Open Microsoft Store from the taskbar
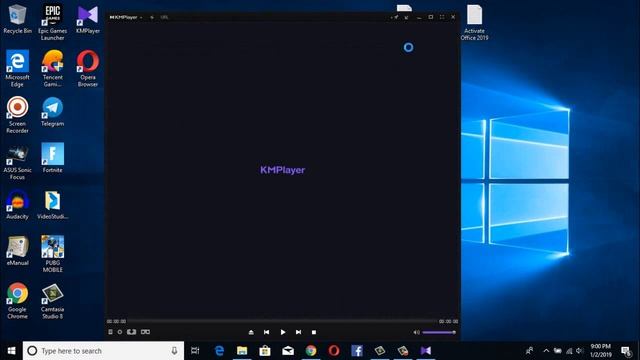Screen dimensions: 640x360 click(265, 351)
